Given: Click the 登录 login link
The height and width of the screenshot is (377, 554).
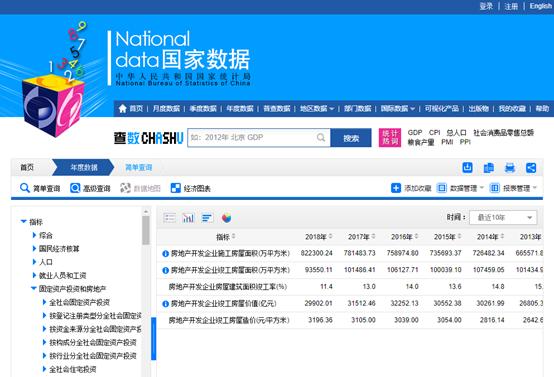Looking at the screenshot, I should [486, 6].
